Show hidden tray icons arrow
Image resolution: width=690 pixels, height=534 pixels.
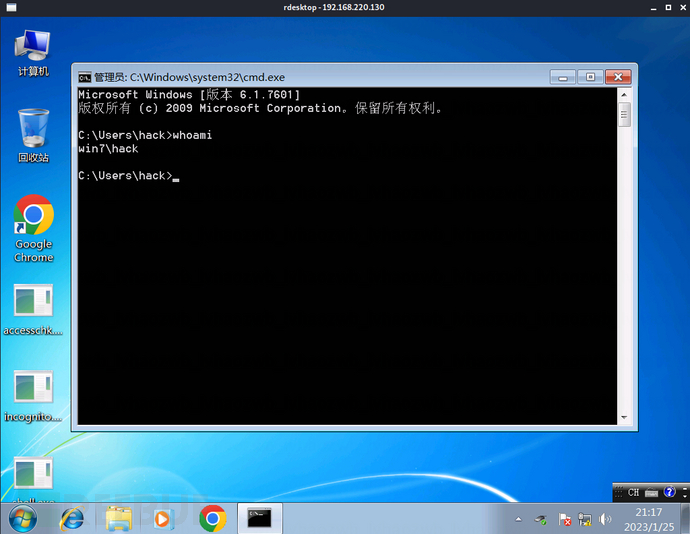coord(518,519)
